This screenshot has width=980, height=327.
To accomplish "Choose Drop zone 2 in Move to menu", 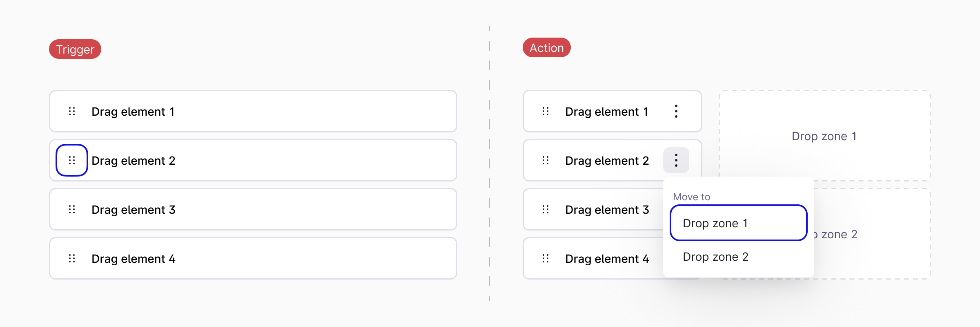I will coord(738,257).
